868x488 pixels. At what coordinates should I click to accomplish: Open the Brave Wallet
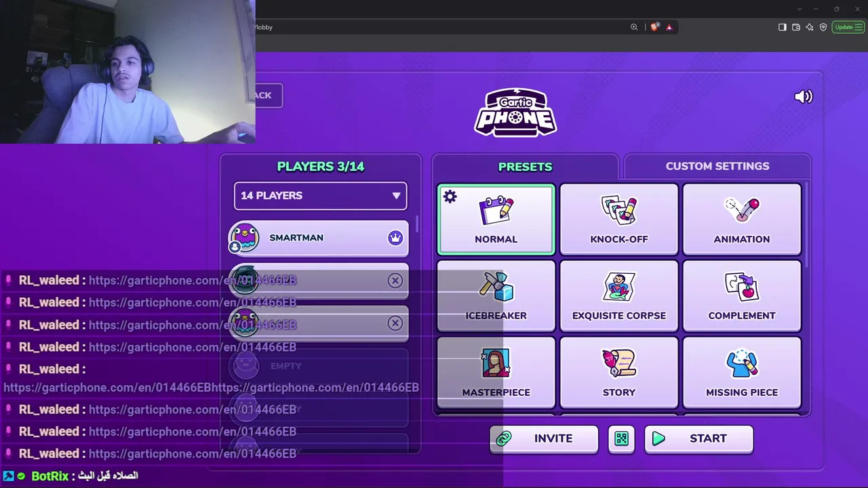click(x=796, y=27)
